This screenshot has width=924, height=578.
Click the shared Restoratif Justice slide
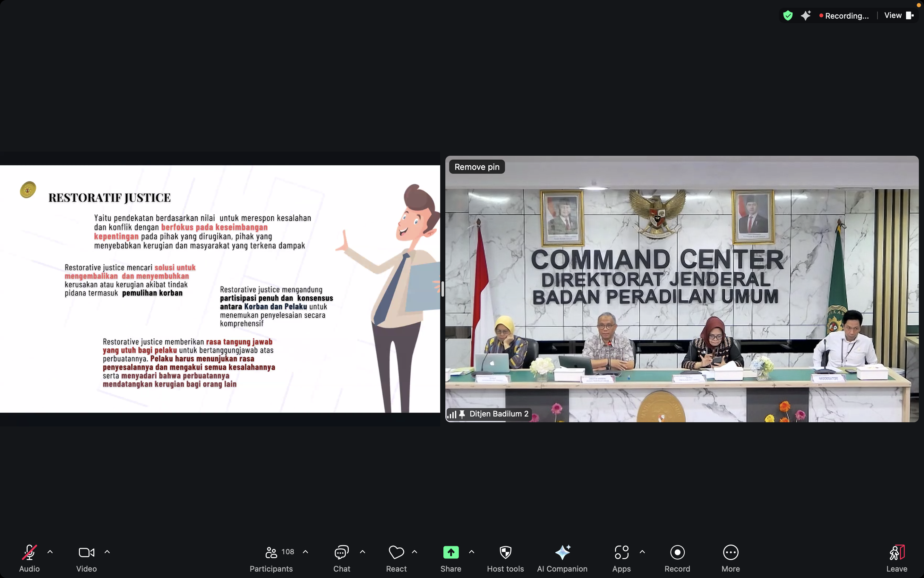(220, 289)
